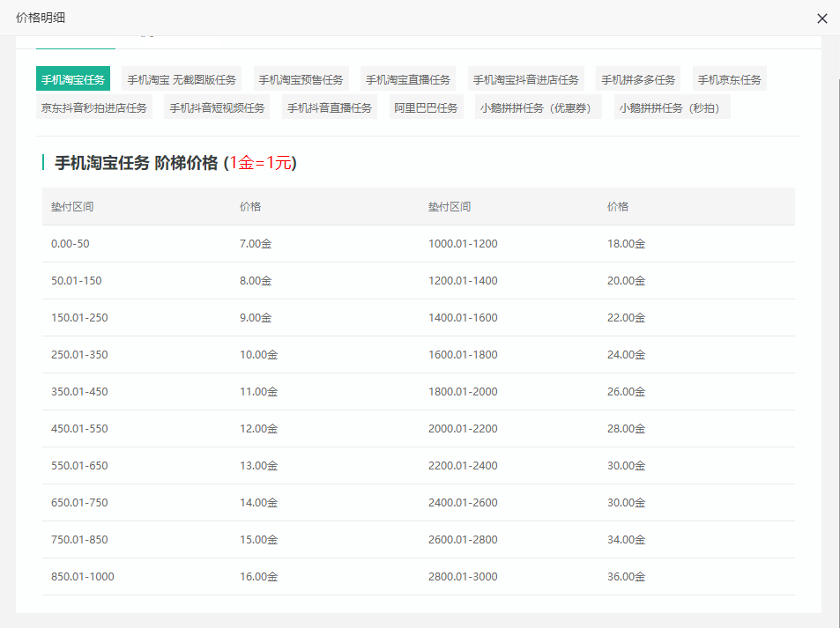Select the 手机淘宝任务 tab
Viewport: 840px width, 628px height.
point(73,79)
